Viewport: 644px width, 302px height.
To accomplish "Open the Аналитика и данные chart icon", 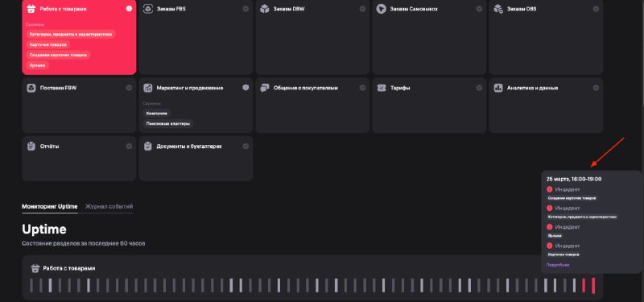I will (x=498, y=88).
